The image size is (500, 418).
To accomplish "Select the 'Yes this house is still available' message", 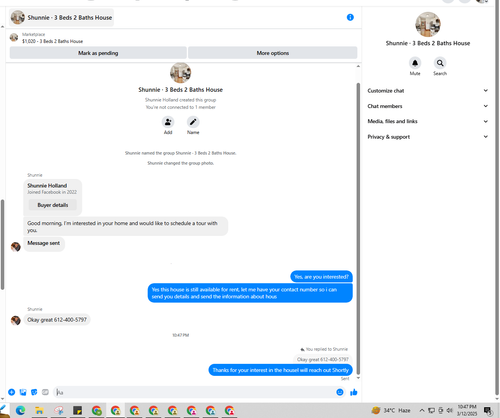I will tap(250, 293).
